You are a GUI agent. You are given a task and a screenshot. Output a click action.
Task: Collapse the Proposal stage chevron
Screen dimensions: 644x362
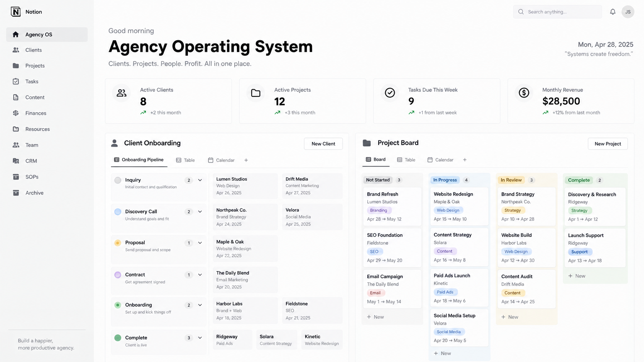(200, 243)
